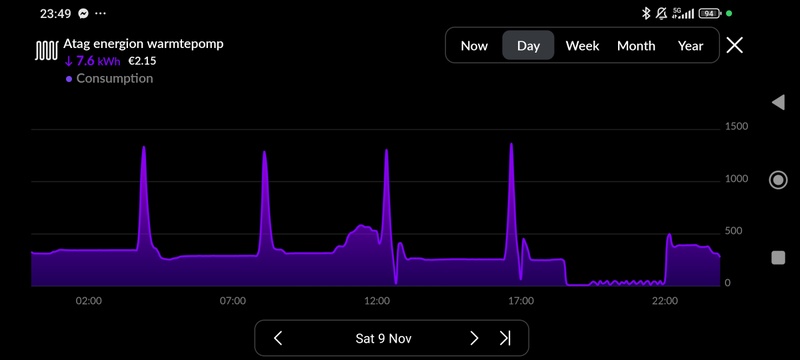This screenshot has height=360, width=800.
Task: Tap the Android back triangle button
Action: [x=778, y=102]
